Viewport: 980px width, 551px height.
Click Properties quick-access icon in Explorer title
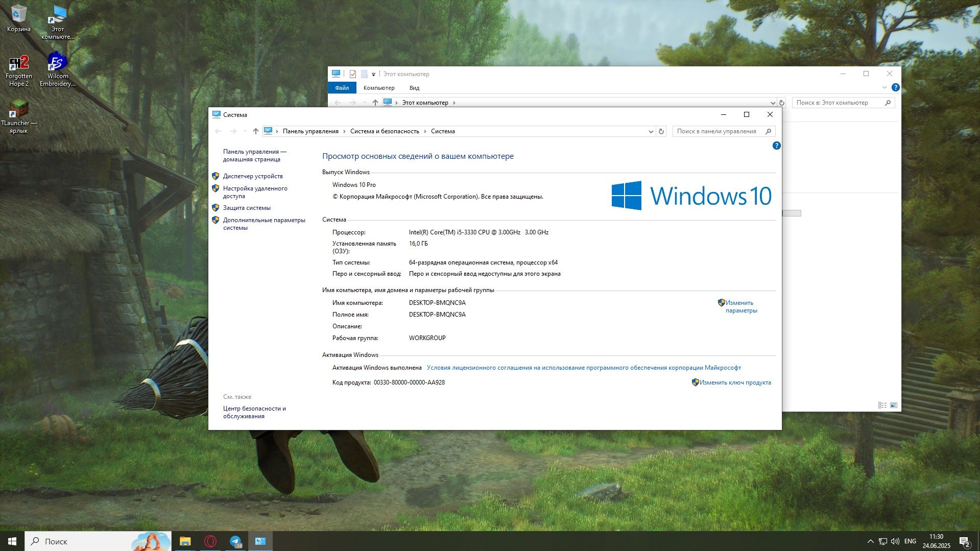(353, 74)
